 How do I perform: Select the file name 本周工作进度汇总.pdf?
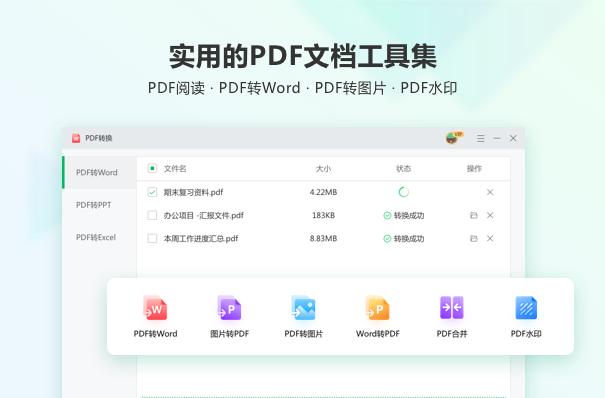pos(201,238)
